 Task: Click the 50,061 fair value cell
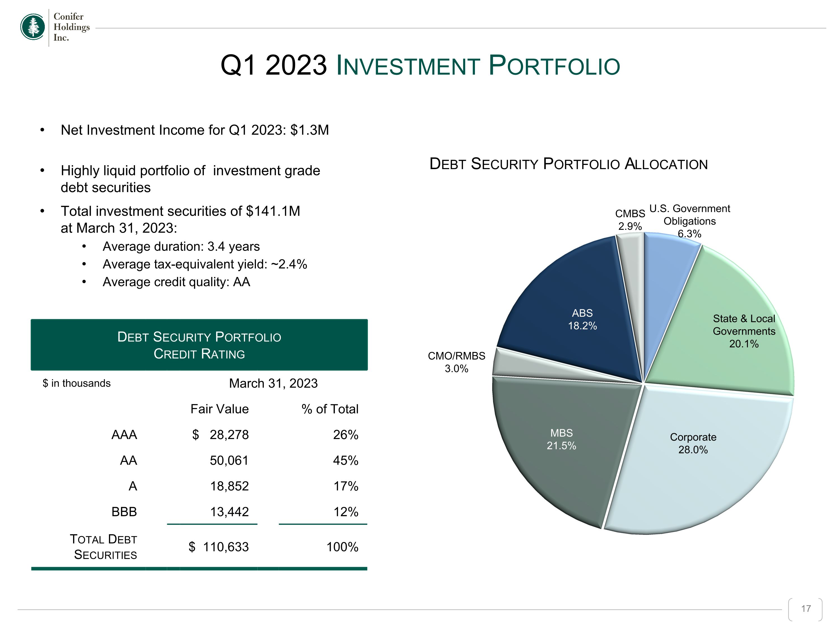(229, 461)
